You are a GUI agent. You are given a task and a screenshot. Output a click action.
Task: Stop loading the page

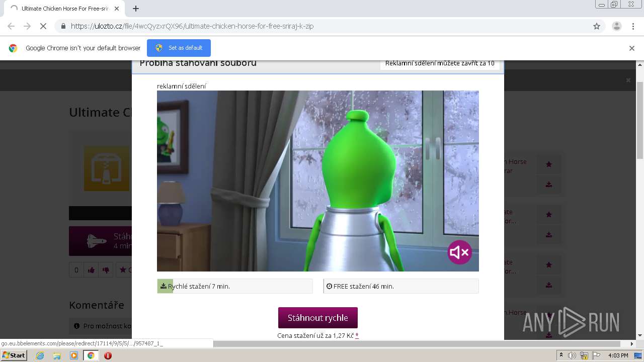[x=44, y=26]
